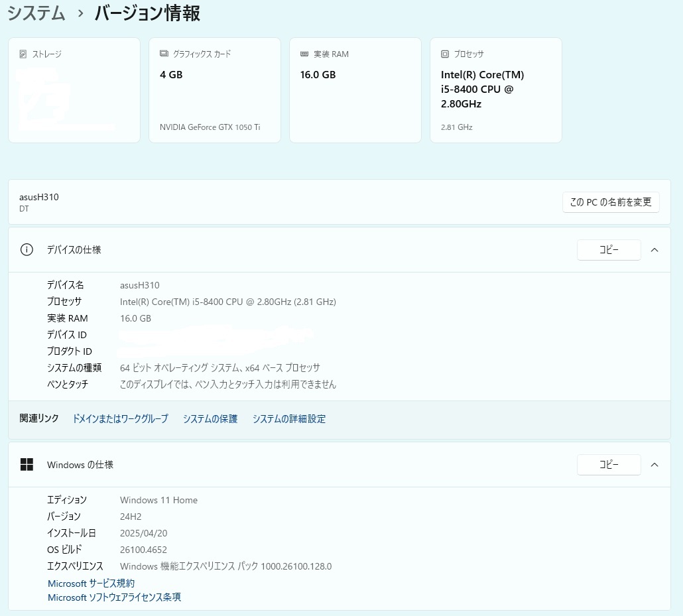Click the エクスペリエンス label

(75, 566)
